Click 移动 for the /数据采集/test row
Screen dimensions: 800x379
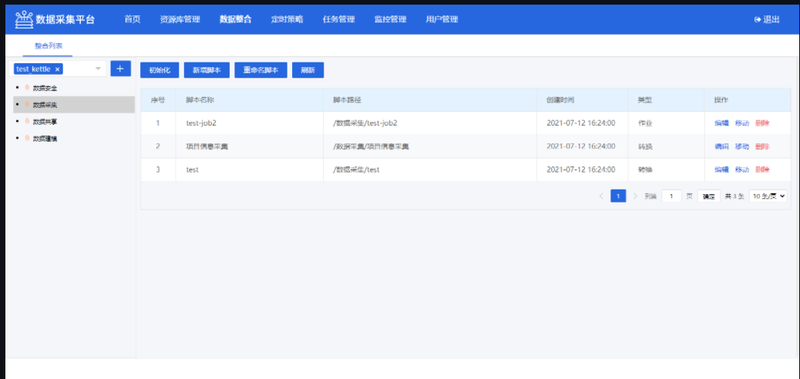click(x=742, y=169)
